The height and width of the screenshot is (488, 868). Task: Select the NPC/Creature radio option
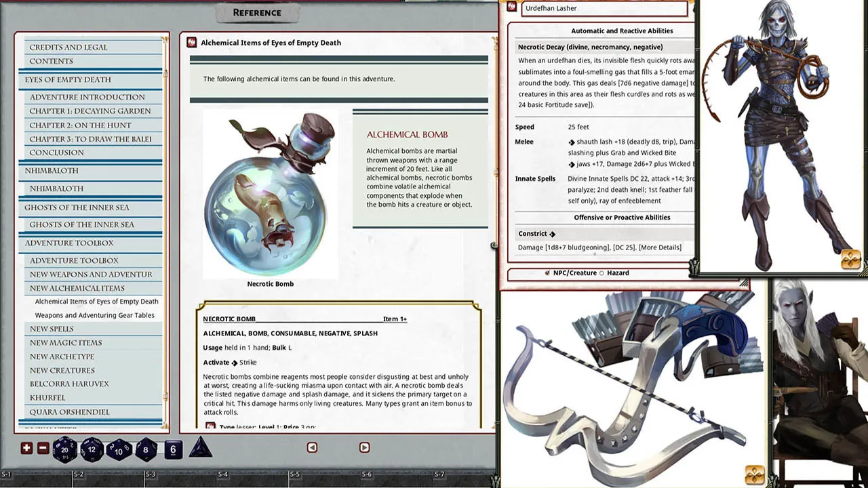pyautogui.click(x=547, y=273)
